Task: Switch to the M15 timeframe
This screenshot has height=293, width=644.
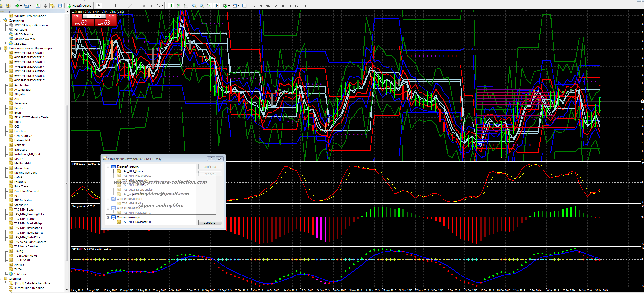Action: (x=268, y=6)
